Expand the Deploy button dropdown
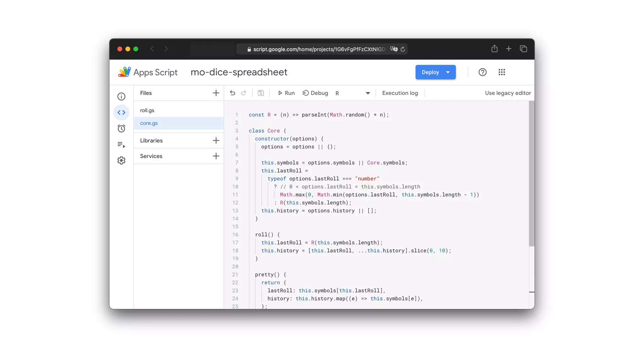This screenshot has height=362, width=644. pos(448,72)
